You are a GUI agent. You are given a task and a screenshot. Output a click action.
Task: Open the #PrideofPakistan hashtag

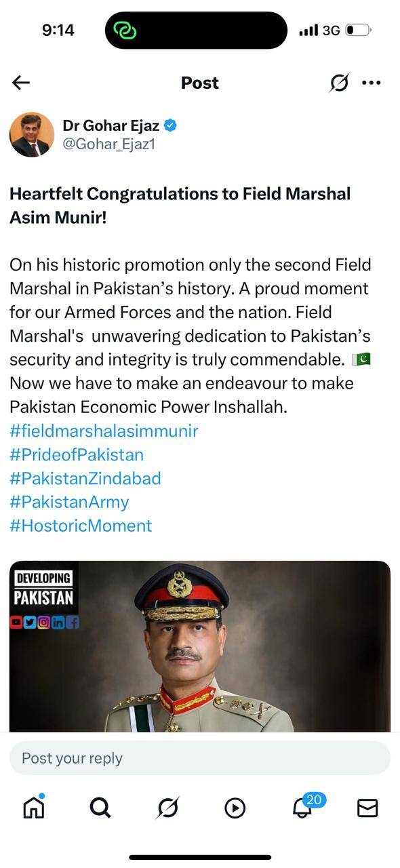click(77, 454)
